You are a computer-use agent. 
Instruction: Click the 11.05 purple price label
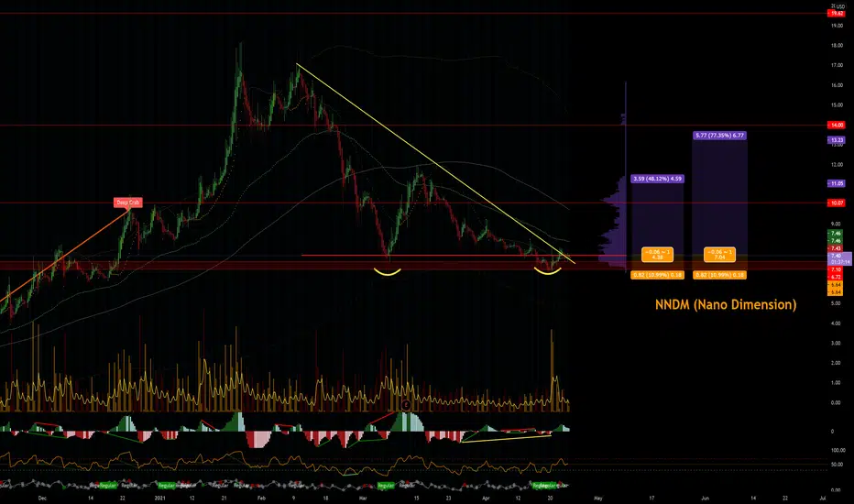coord(836,183)
